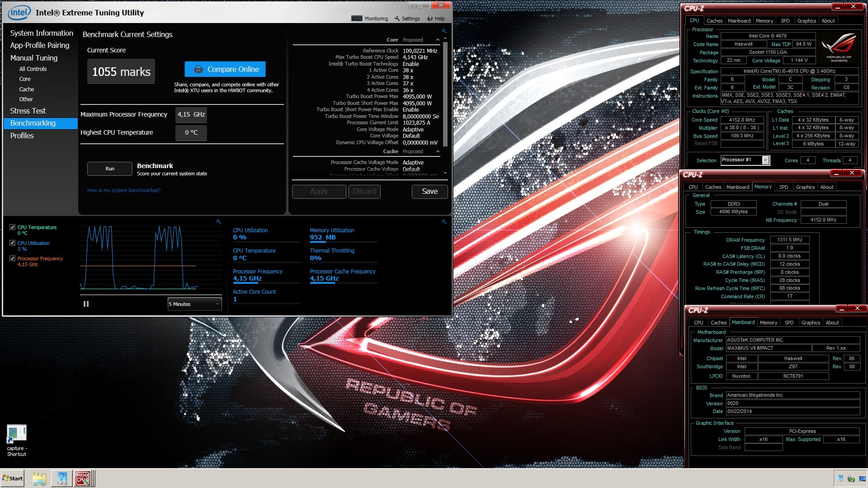The image size is (868, 488).
Task: Click scroll down arrow in settings list
Action: tap(445, 173)
